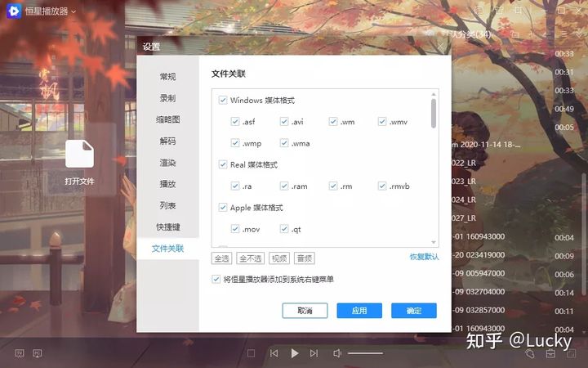Image resolution: width=588 pixels, height=368 pixels.
Task: Click the 恢复默认 link
Action: (424, 258)
